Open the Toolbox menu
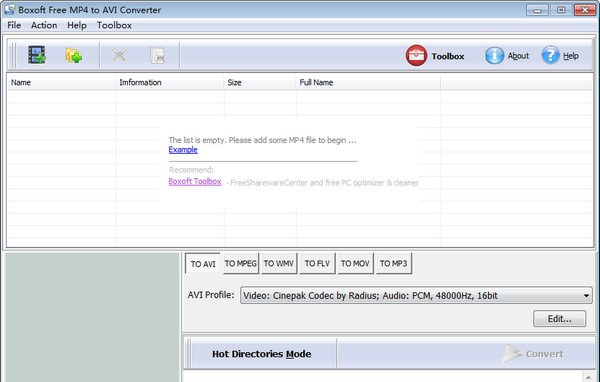Viewport: 600px width, 382px height. point(114,25)
